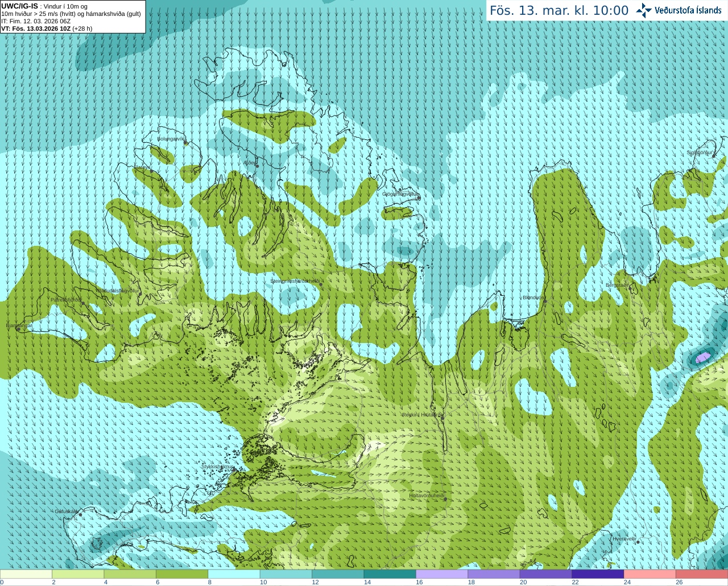Click the 'Fös. 13. mar. kl. 10:00' timestamp
The image size is (728, 586).
tap(559, 11)
